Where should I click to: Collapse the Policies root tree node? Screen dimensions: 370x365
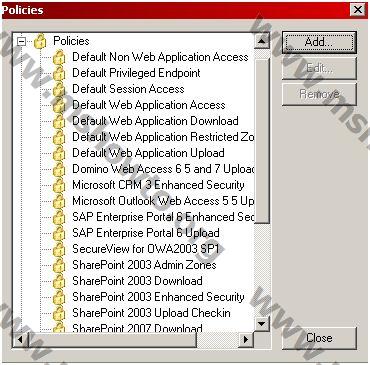[x=21, y=42]
